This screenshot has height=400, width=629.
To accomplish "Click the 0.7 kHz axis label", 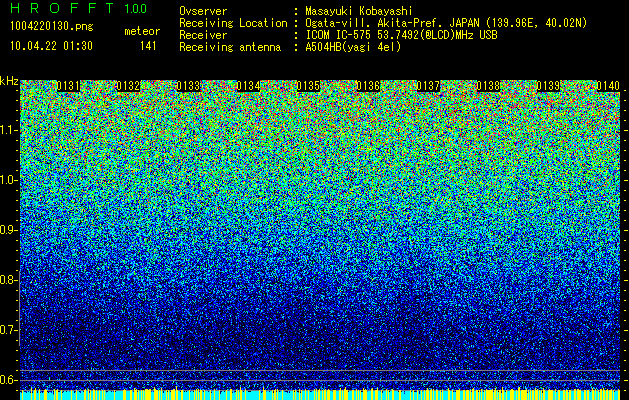I will click(8, 330).
